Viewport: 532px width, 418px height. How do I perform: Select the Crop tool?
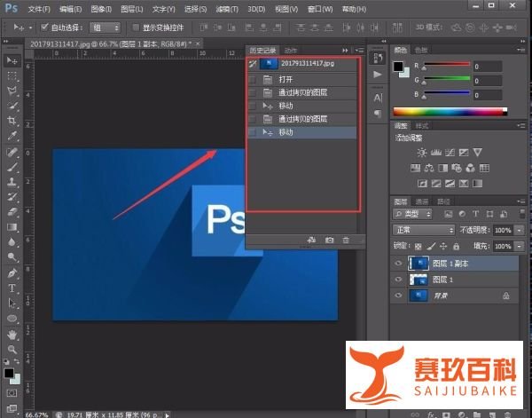(x=12, y=121)
